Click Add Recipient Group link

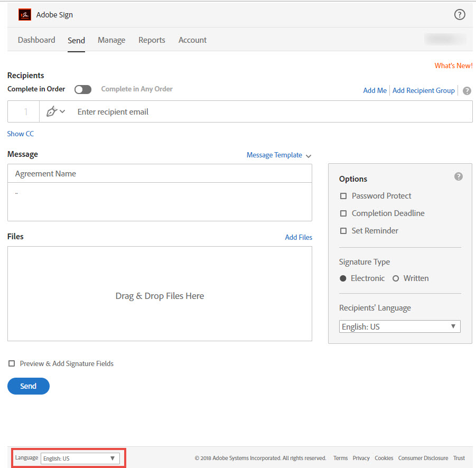tap(424, 90)
